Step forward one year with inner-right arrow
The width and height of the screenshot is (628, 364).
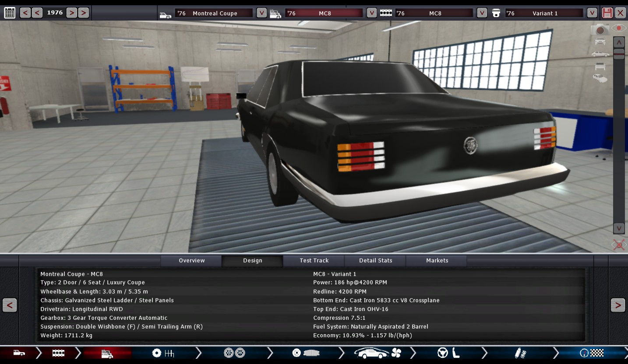(72, 13)
